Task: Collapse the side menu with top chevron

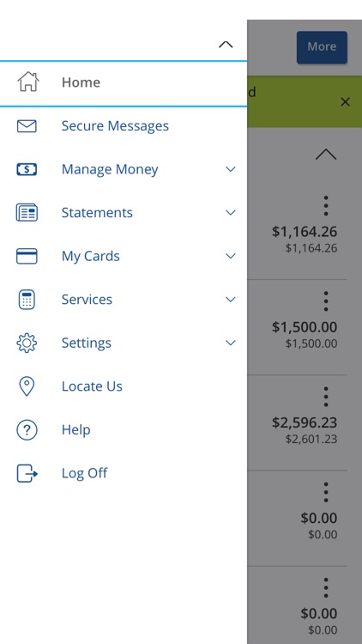Action: pos(226,45)
